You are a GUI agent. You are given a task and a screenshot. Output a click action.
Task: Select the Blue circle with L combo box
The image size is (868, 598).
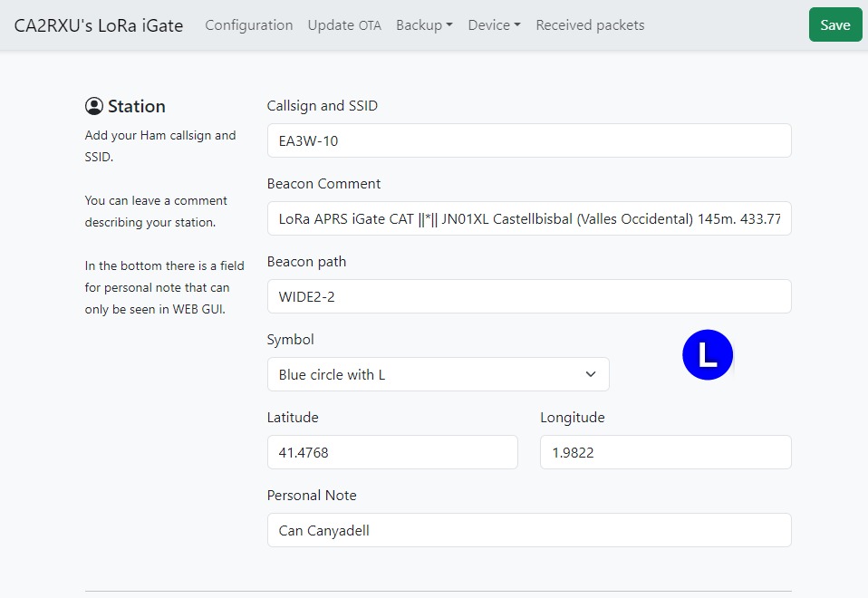[x=438, y=374]
